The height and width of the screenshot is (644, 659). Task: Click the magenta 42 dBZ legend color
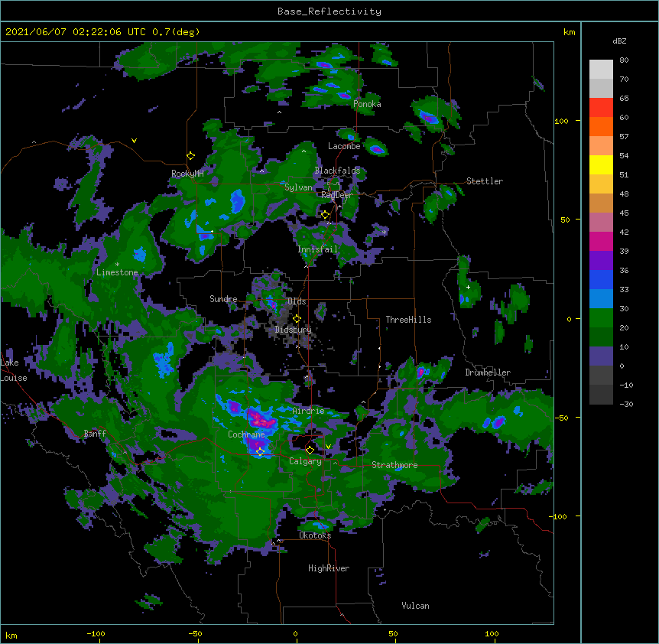click(x=601, y=241)
